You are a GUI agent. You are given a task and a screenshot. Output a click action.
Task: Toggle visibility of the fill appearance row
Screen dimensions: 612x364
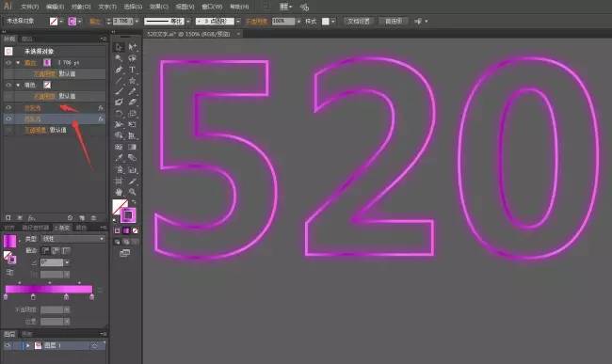(8, 85)
